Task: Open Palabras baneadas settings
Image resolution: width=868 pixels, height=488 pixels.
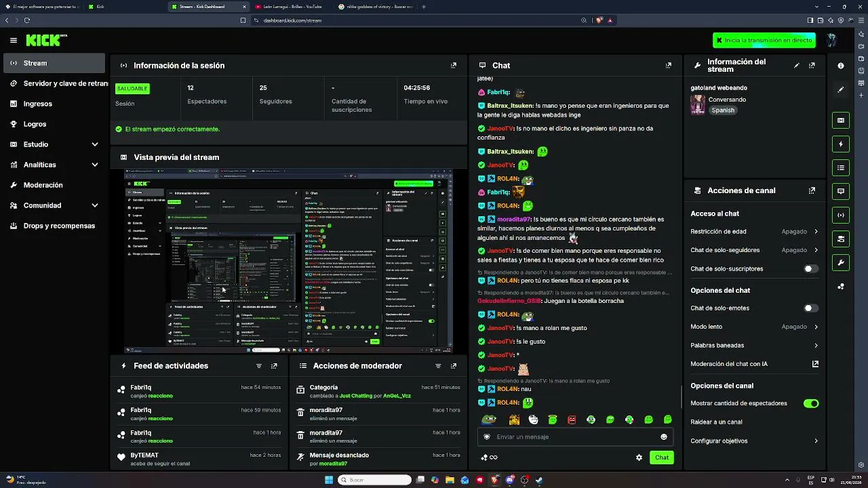Action: click(x=754, y=346)
